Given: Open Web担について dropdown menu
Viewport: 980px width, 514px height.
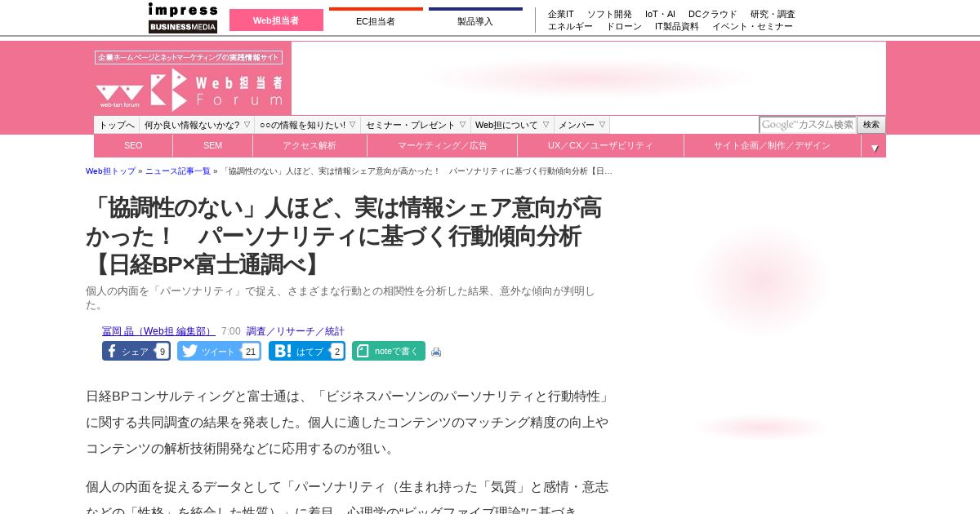Looking at the screenshot, I should click(x=512, y=125).
